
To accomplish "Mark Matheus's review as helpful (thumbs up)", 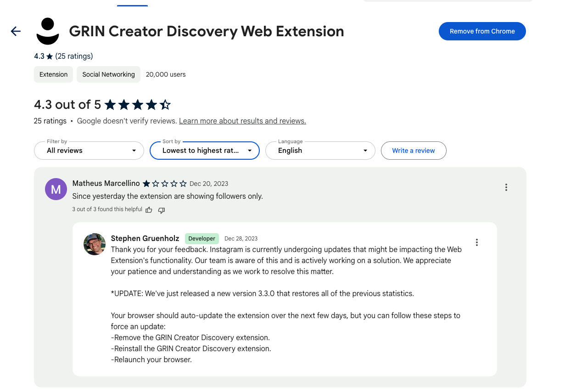I will click(149, 210).
